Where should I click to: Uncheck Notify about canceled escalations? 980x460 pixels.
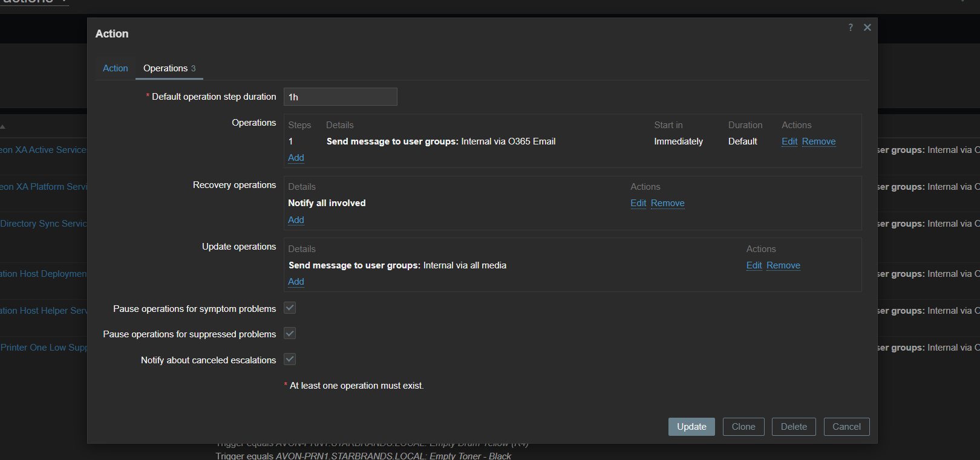pyautogui.click(x=290, y=360)
